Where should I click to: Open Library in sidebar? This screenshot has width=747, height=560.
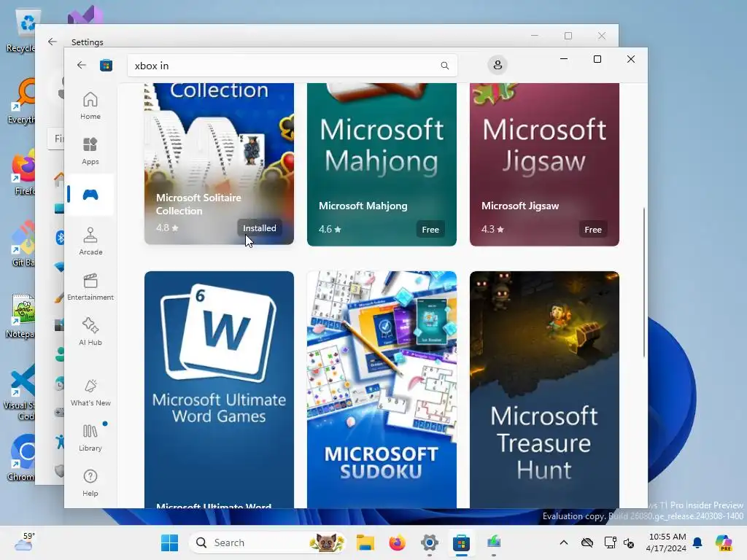(x=90, y=437)
